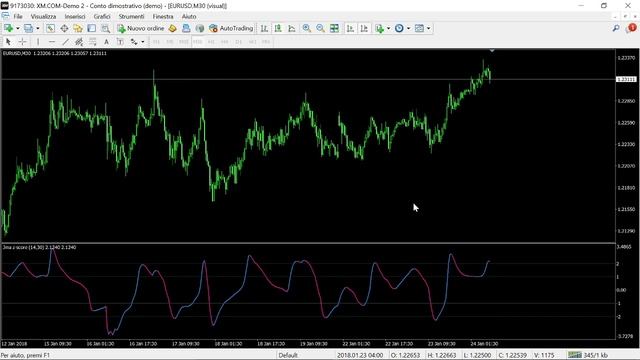Open the Finestra menu
This screenshot has height=360, width=640.
[x=163, y=16]
